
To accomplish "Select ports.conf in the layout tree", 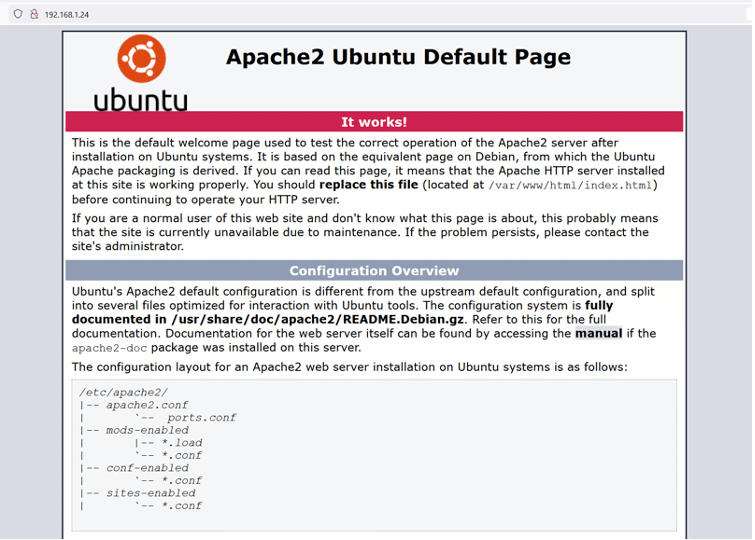I will point(201,418).
